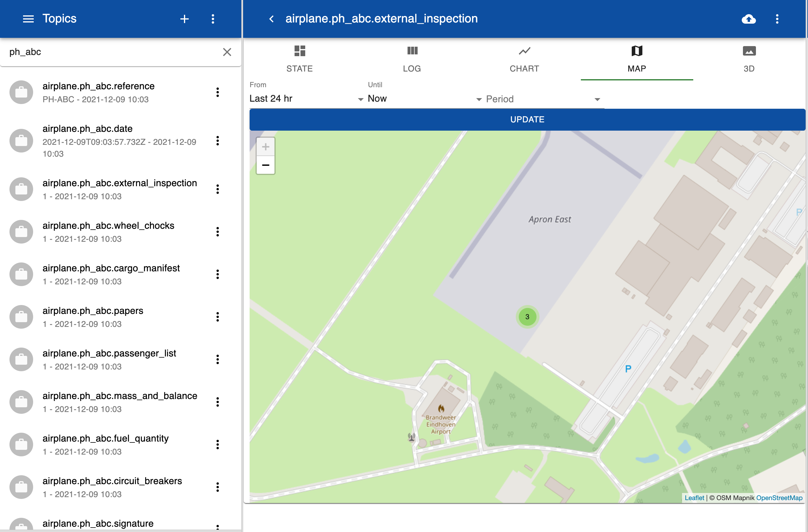This screenshot has width=808, height=532.
Task: Open menu for airplane.ph_abc.date row
Action: (x=218, y=141)
